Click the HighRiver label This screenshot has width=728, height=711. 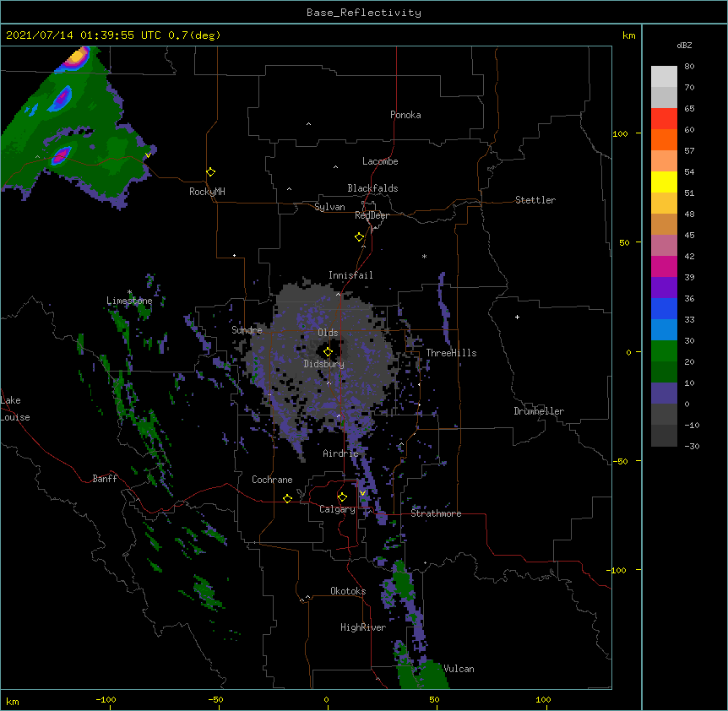(x=362, y=627)
